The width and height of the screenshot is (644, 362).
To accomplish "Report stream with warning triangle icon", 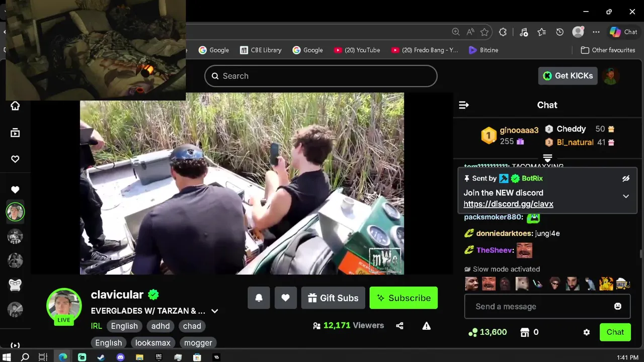I will pyautogui.click(x=427, y=326).
